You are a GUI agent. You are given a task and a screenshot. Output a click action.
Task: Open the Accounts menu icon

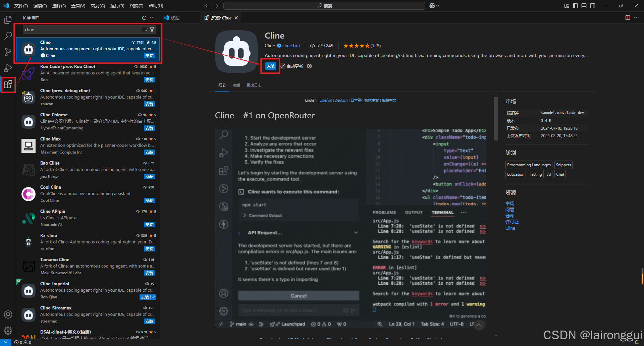[8, 314]
